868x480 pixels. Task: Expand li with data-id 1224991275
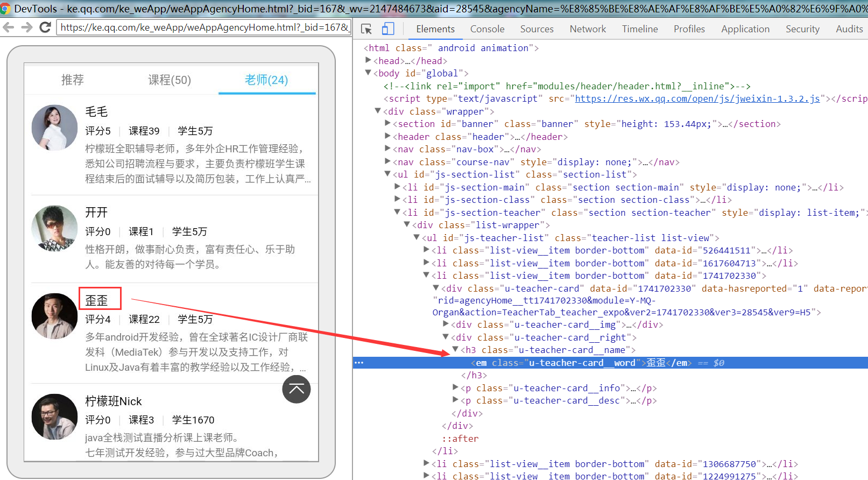pos(426,476)
